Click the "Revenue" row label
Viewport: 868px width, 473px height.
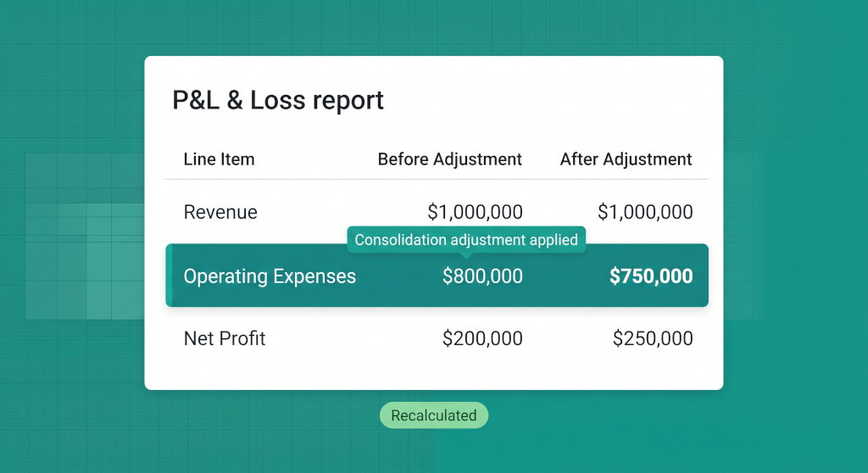point(220,212)
